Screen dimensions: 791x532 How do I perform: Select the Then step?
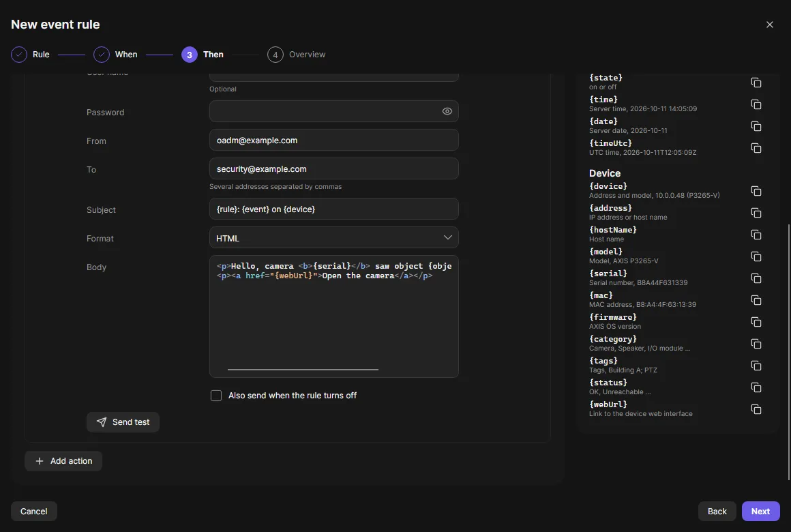[x=203, y=55]
